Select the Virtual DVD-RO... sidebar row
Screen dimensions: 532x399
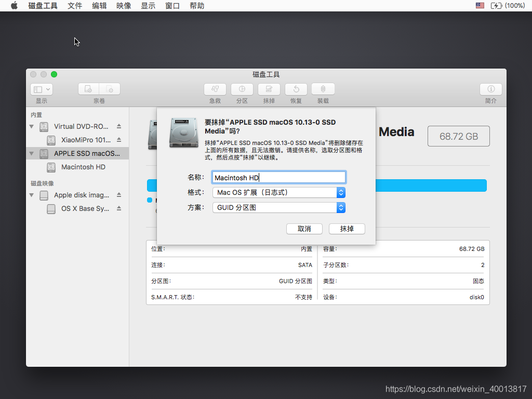click(77, 127)
